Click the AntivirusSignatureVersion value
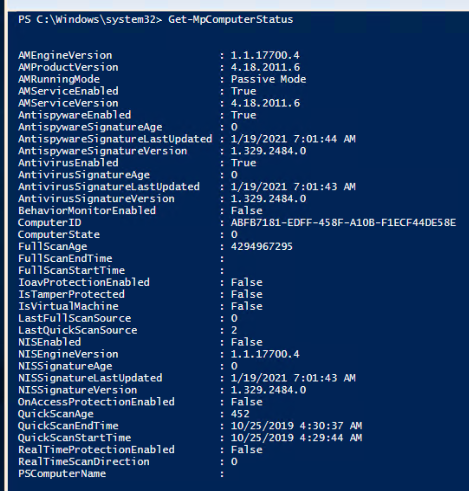The image size is (469, 491). [x=268, y=199]
